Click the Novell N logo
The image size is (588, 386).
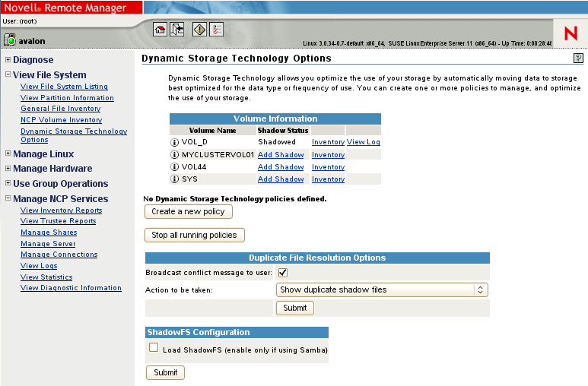click(x=571, y=33)
